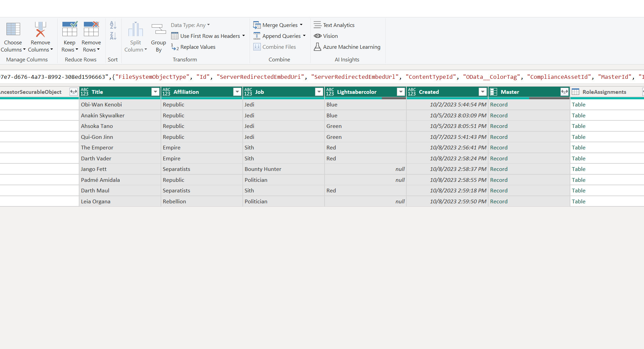Select the cell 'Rebellion'
Image resolution: width=644 pixels, height=349 pixels.
[x=202, y=201]
